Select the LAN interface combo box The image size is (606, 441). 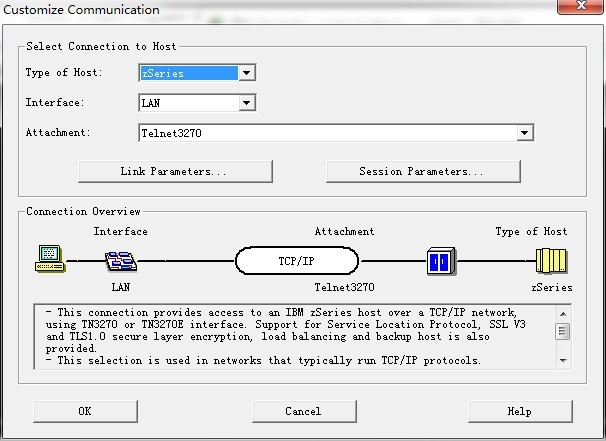coord(197,103)
